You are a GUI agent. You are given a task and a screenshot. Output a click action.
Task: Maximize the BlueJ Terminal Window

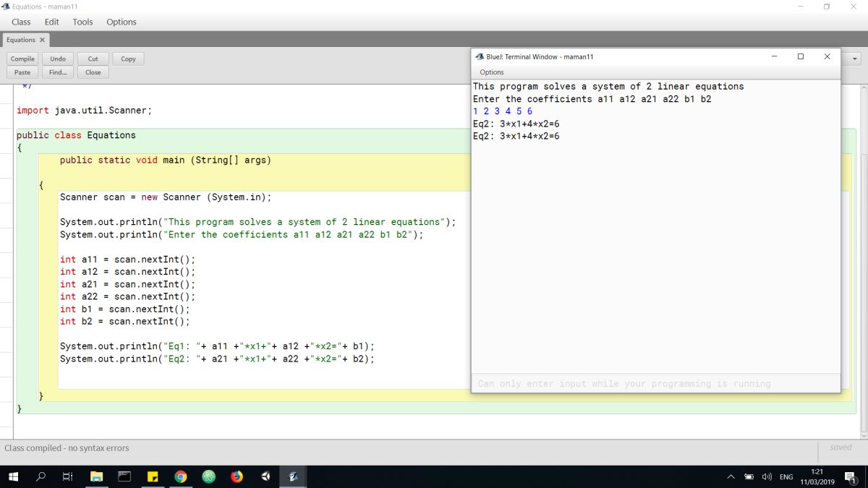pos(800,56)
